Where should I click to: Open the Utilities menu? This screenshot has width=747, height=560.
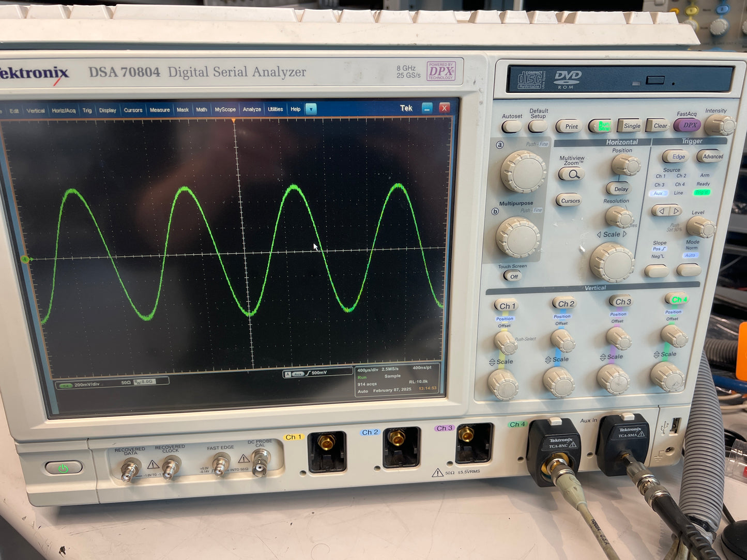pyautogui.click(x=275, y=110)
